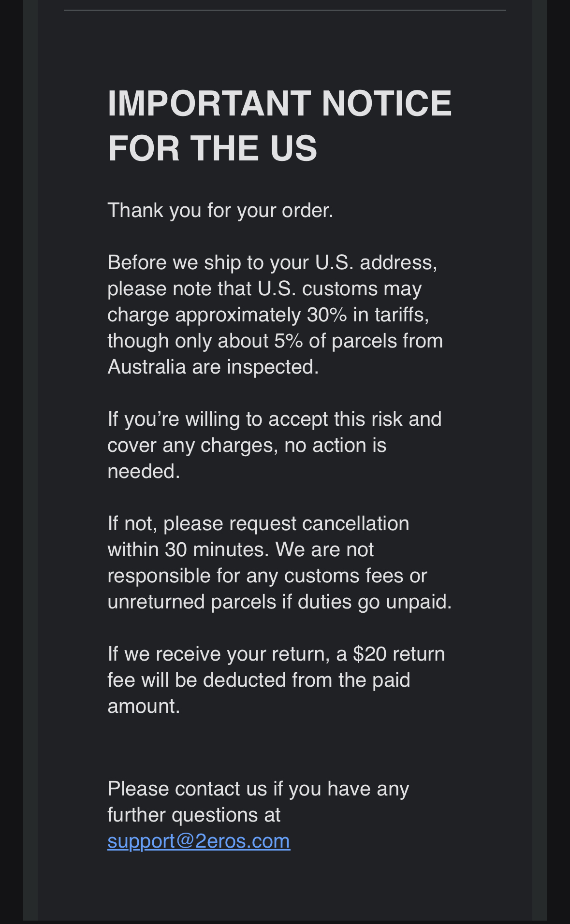
Task: Click the words "FOR THE US" in heading
Action: click(x=212, y=148)
